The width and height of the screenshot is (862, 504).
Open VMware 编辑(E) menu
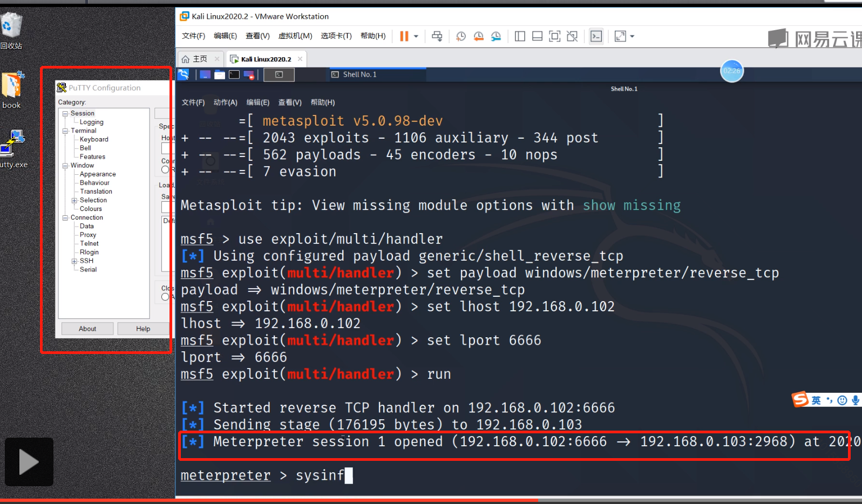coord(225,36)
